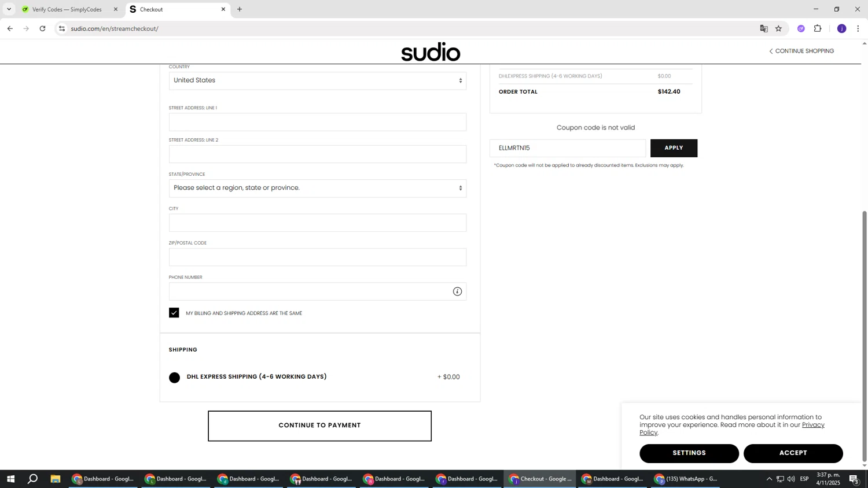Click the Phone Number field

pos(317,291)
